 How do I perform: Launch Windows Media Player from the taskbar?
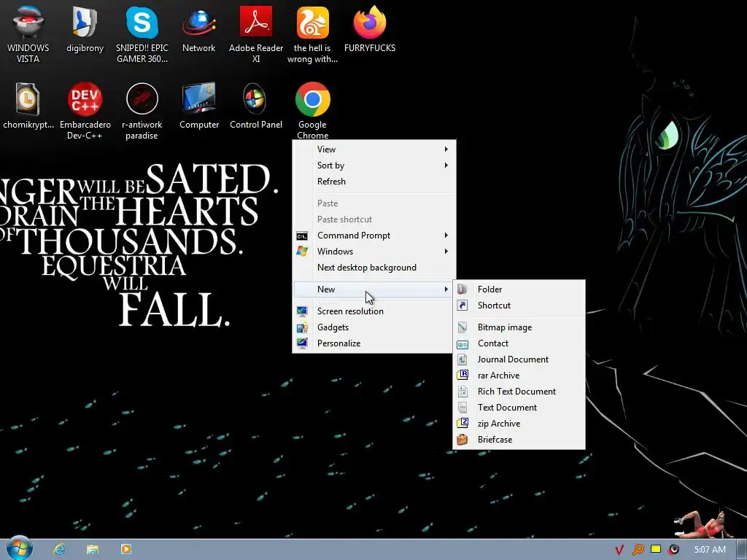(125, 549)
